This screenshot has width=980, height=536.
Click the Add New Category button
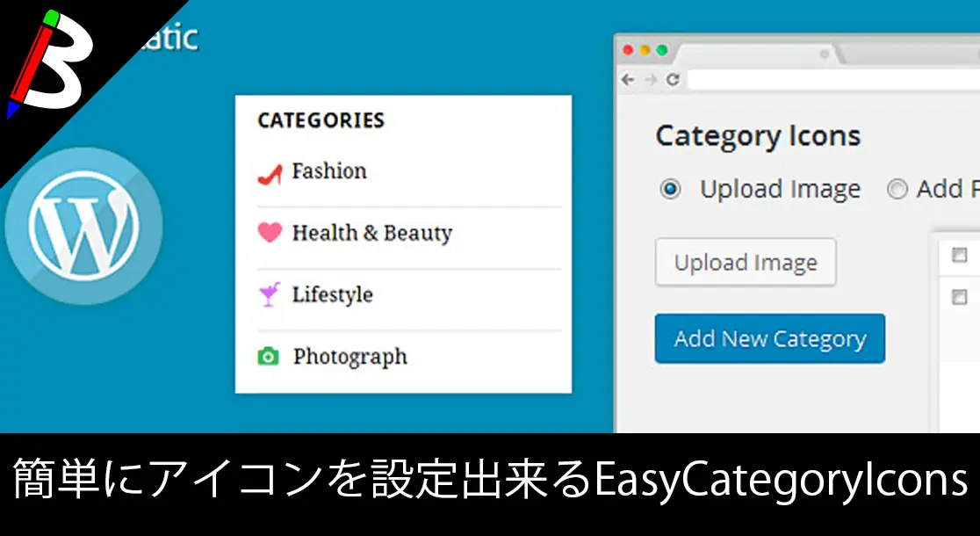[770, 338]
